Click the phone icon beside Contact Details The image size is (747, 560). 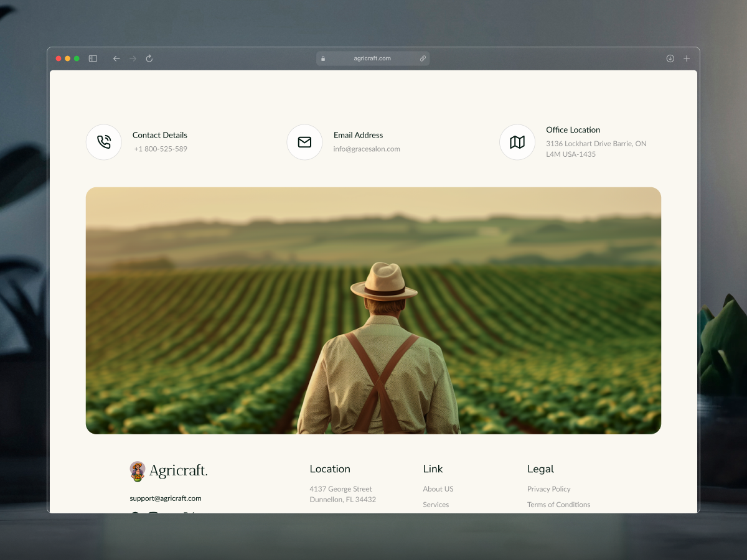(x=104, y=142)
